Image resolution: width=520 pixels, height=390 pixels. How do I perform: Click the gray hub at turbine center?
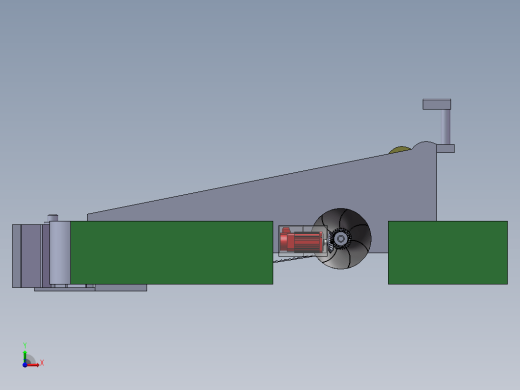coord(341,238)
